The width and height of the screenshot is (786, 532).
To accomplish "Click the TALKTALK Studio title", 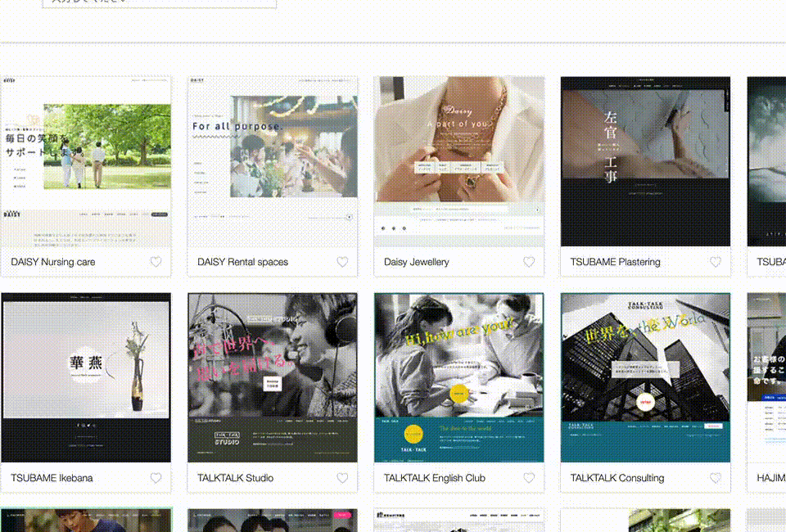I will point(236,479).
